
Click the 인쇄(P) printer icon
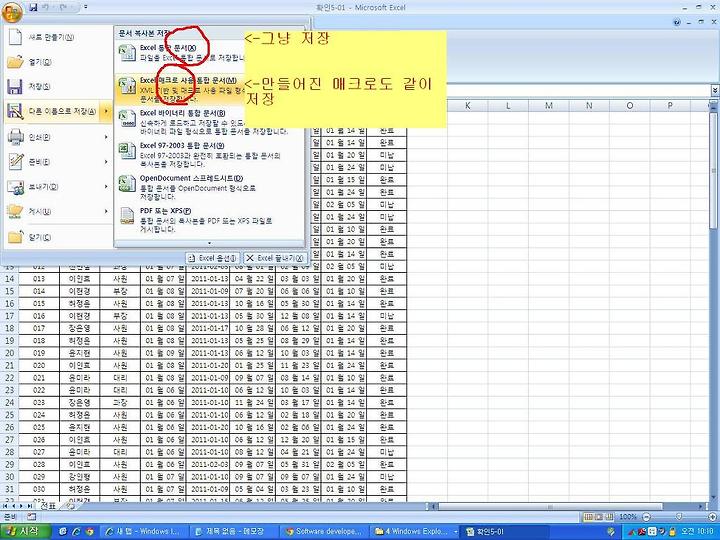(15, 137)
